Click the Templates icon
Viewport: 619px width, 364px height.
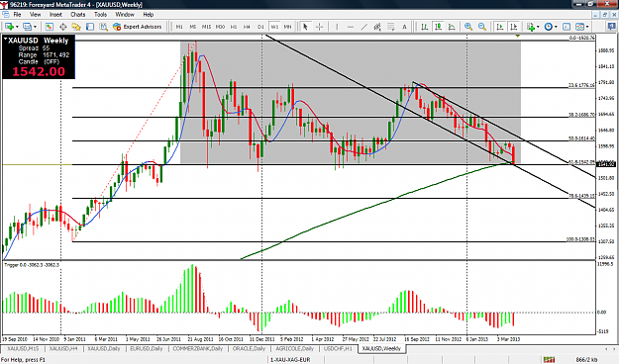click(579, 27)
